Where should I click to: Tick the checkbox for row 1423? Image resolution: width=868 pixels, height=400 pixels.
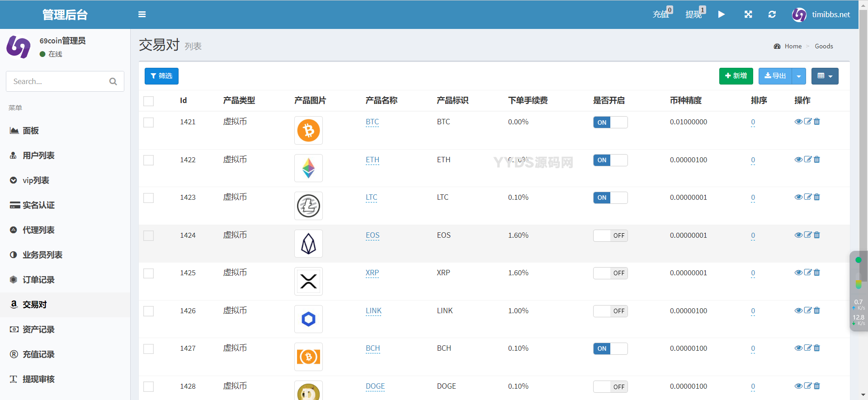[x=149, y=198]
